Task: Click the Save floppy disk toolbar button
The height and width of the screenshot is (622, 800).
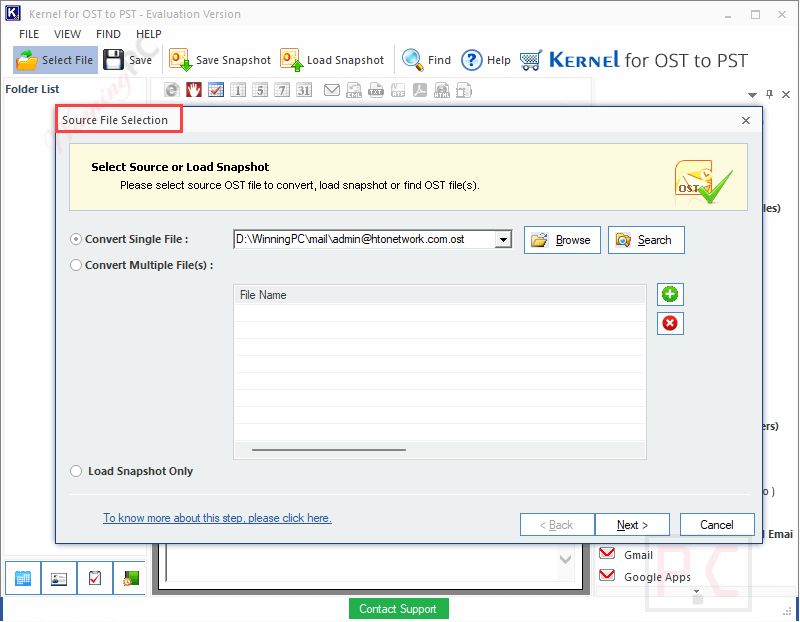Action: 128,60
